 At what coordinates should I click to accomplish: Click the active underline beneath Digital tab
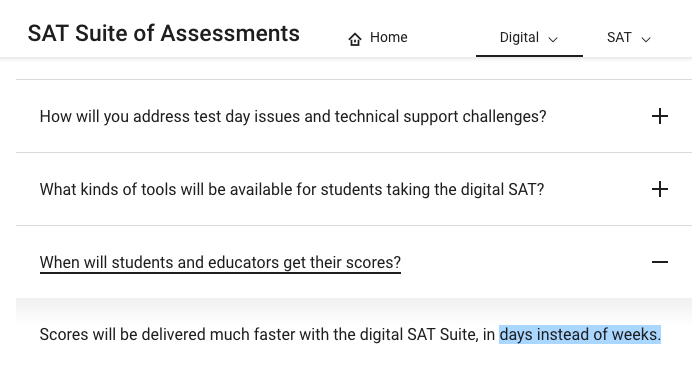[529, 56]
